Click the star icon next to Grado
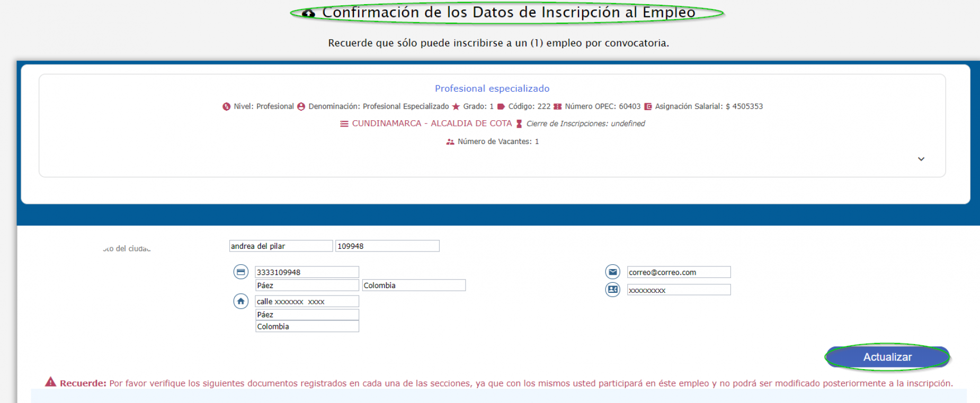Viewport: 980px width, 403px height. click(x=456, y=107)
